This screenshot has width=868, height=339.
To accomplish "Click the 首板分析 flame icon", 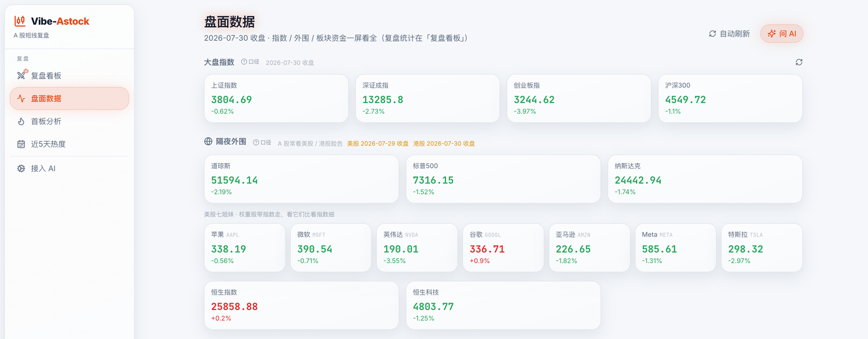I will point(21,121).
